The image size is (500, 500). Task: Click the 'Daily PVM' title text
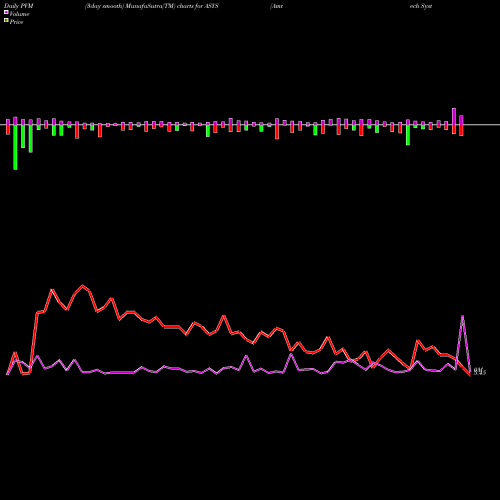tap(19, 6)
